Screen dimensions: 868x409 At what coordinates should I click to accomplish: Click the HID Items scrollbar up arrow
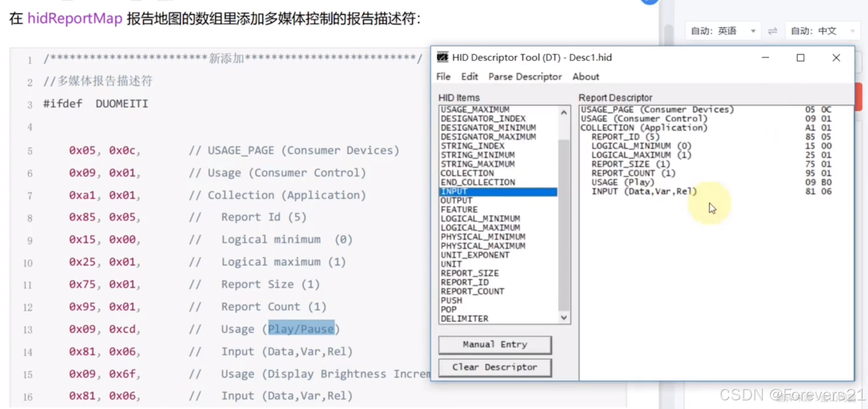564,112
